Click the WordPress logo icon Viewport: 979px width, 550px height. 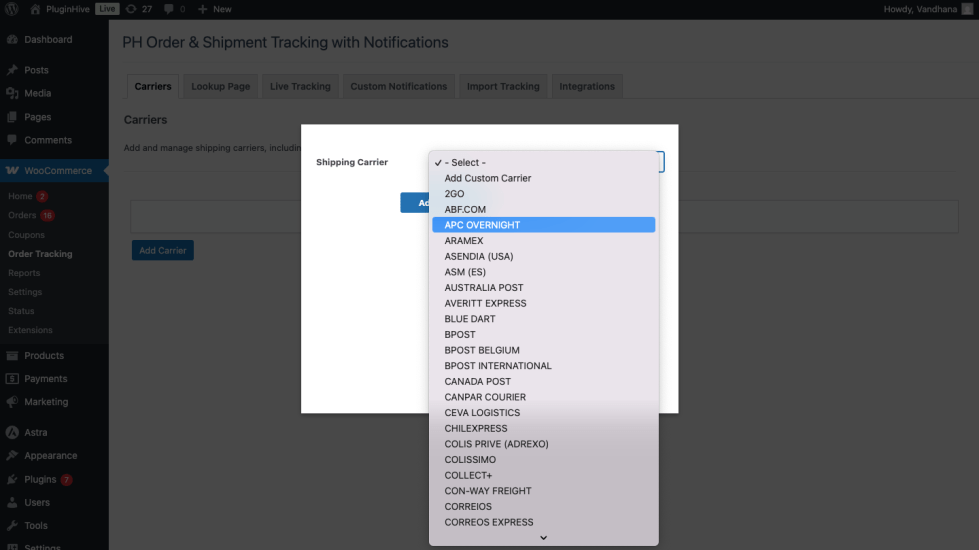click(x=12, y=9)
